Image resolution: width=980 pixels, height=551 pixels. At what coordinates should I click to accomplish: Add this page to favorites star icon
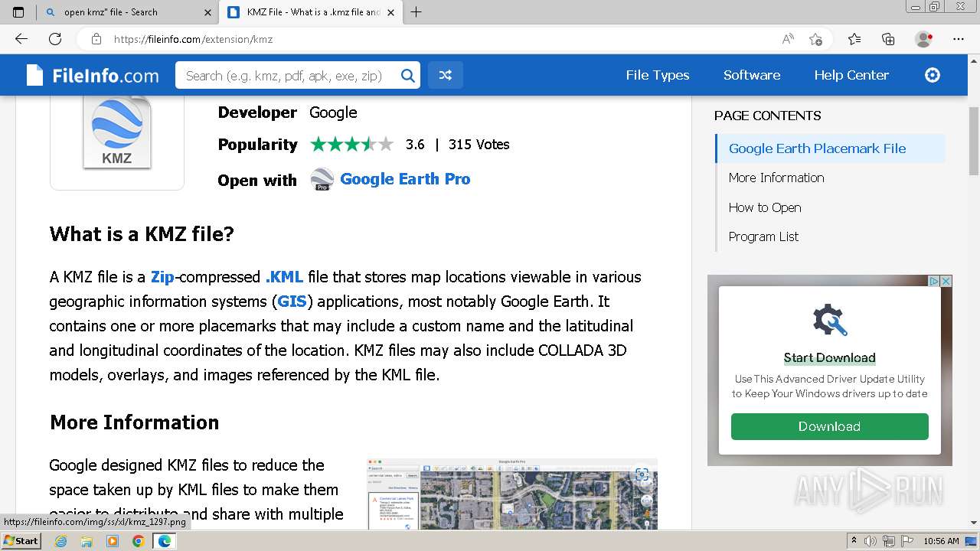pos(815,39)
